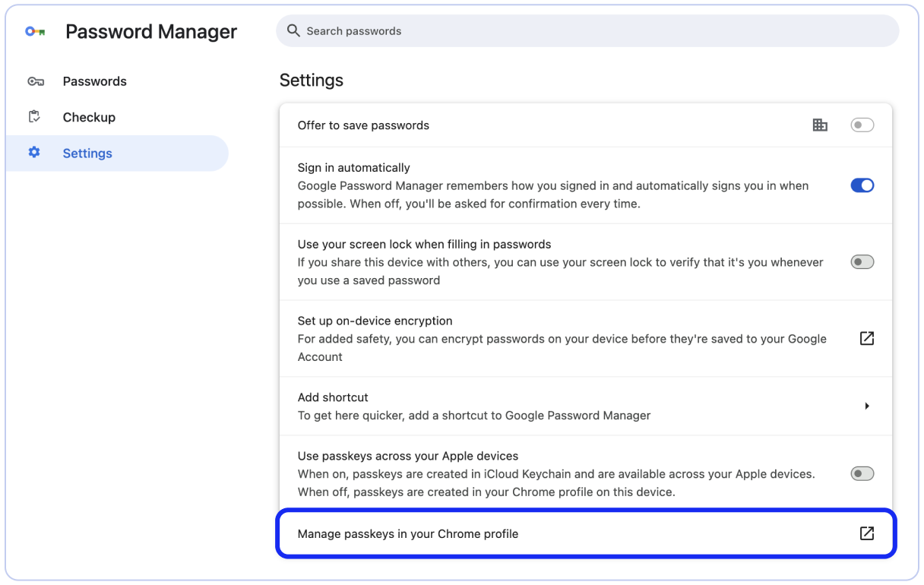
Task: Enable screen lock when filling passwords switch
Action: pos(862,262)
